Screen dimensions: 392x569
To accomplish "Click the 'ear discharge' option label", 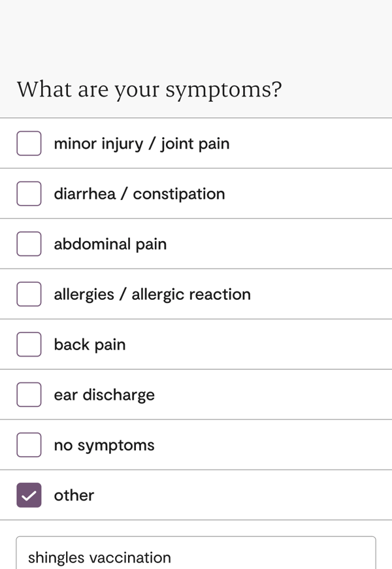I will 104,395.
